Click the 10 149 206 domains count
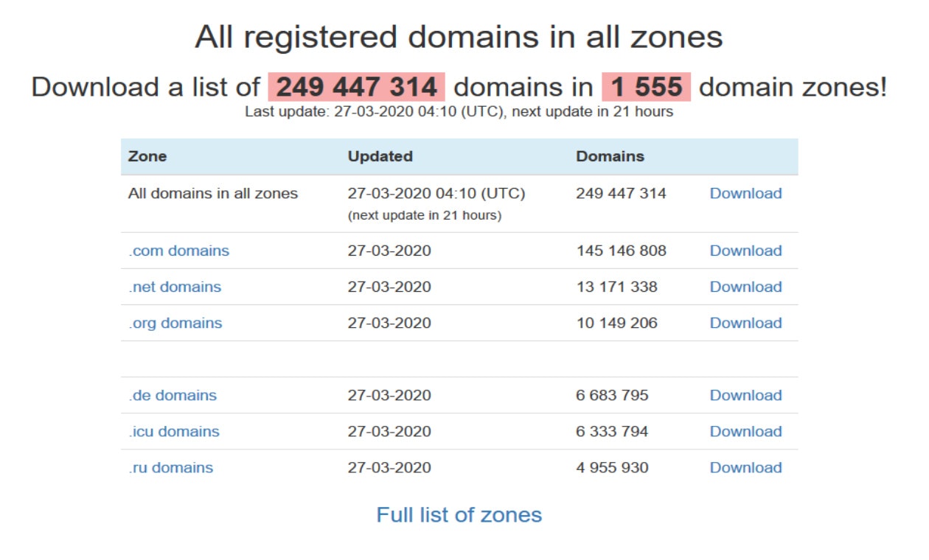Viewport: 929px width, 560px height. pyautogui.click(x=616, y=323)
